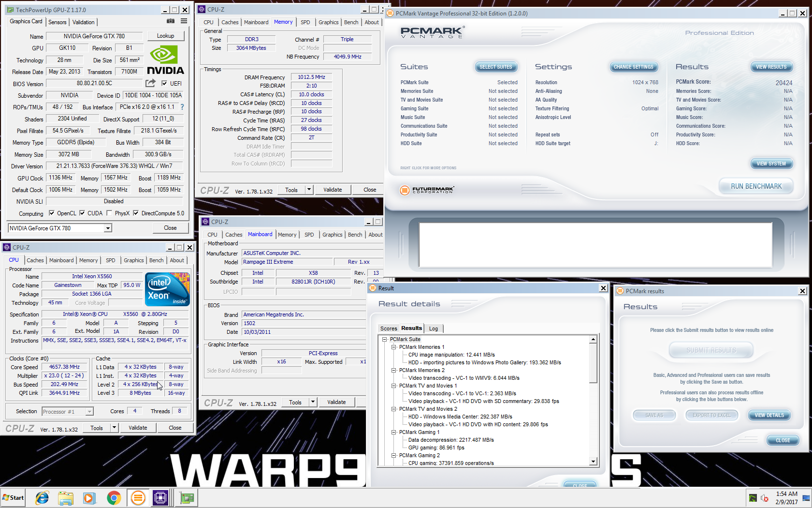Image resolution: width=812 pixels, height=508 pixels.
Task: Switch to the GPU-Z taskbar icon
Action: coord(186,497)
